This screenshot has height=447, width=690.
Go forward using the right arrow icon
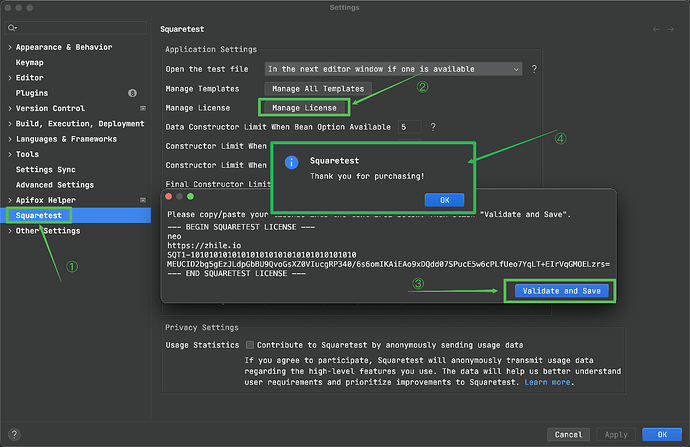pyautogui.click(x=670, y=29)
